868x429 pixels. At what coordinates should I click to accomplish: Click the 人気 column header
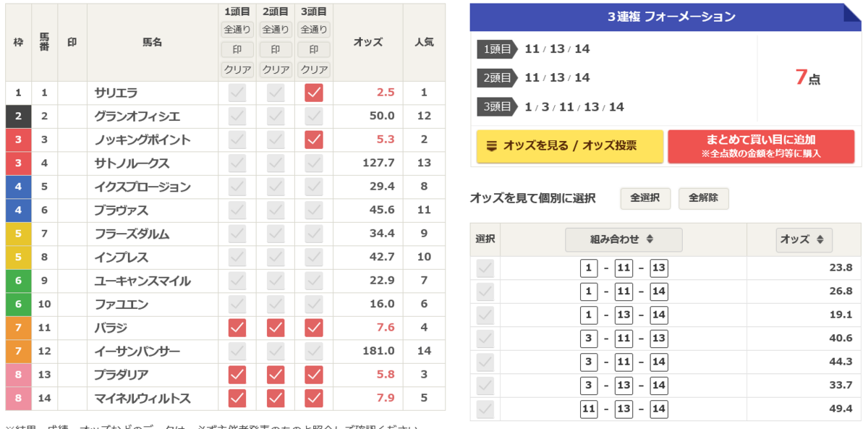pyautogui.click(x=424, y=42)
